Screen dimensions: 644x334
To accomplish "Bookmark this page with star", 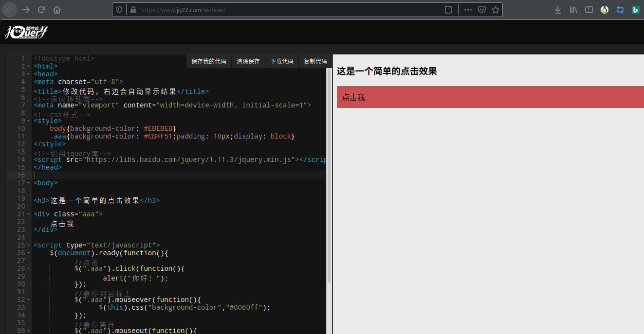I will point(496,10).
